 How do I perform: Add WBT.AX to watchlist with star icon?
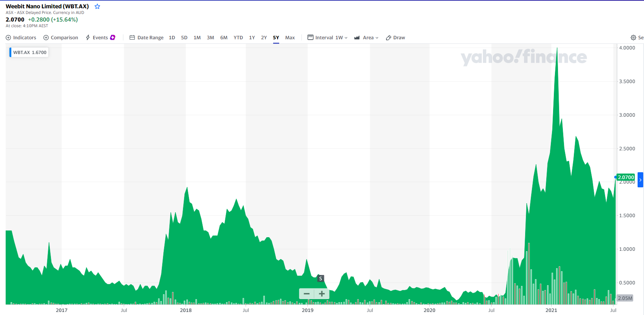[97, 6]
